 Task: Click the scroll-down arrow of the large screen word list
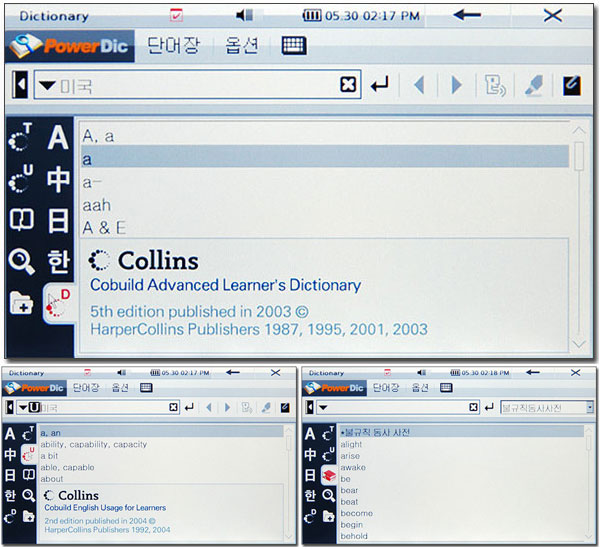579,344
